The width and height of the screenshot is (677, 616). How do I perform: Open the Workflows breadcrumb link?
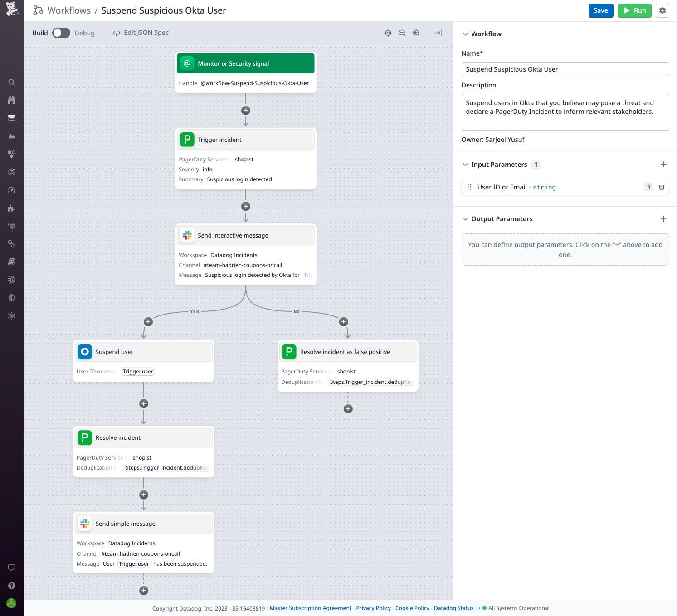pyautogui.click(x=68, y=10)
